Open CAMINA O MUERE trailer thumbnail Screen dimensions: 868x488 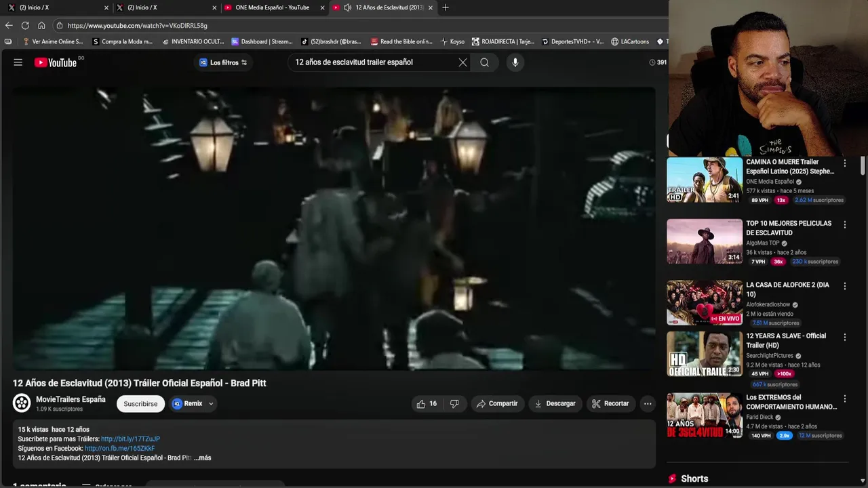pyautogui.click(x=705, y=180)
